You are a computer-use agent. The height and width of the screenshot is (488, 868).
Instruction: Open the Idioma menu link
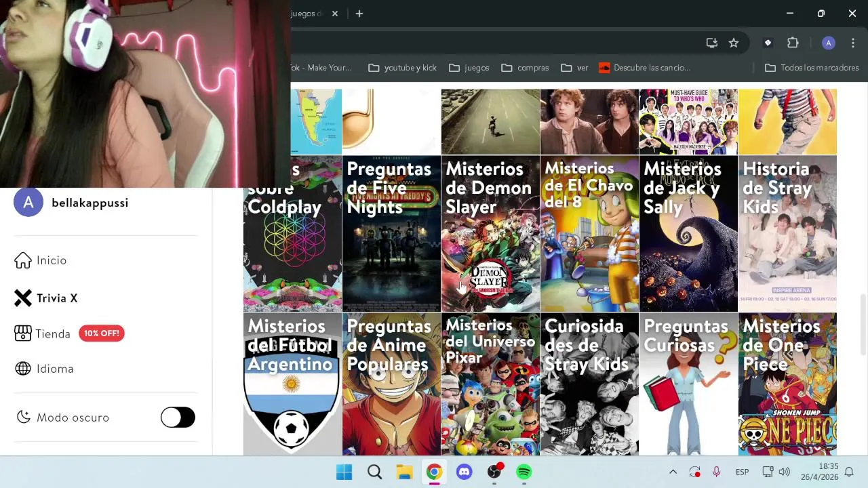tap(55, 369)
